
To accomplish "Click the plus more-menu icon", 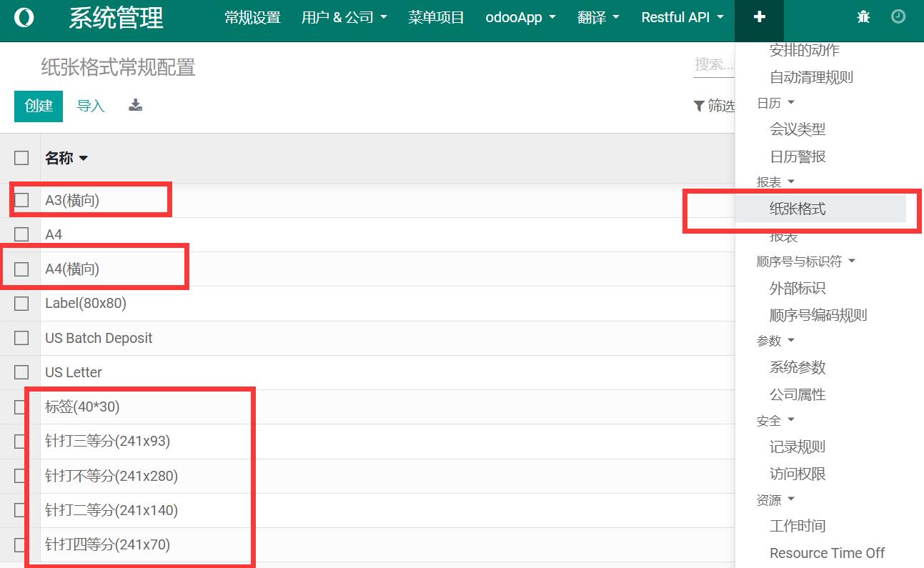I will 759,17.
